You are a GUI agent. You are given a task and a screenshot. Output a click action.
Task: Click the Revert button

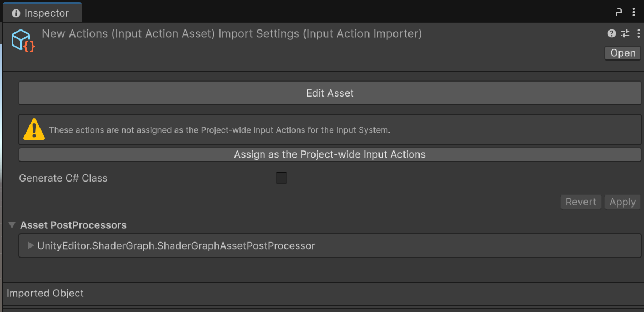(x=581, y=202)
